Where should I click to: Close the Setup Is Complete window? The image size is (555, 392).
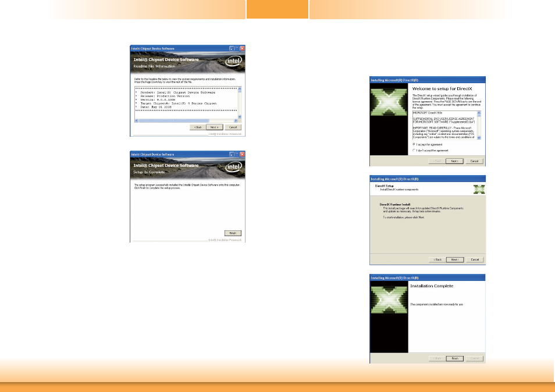click(243, 154)
